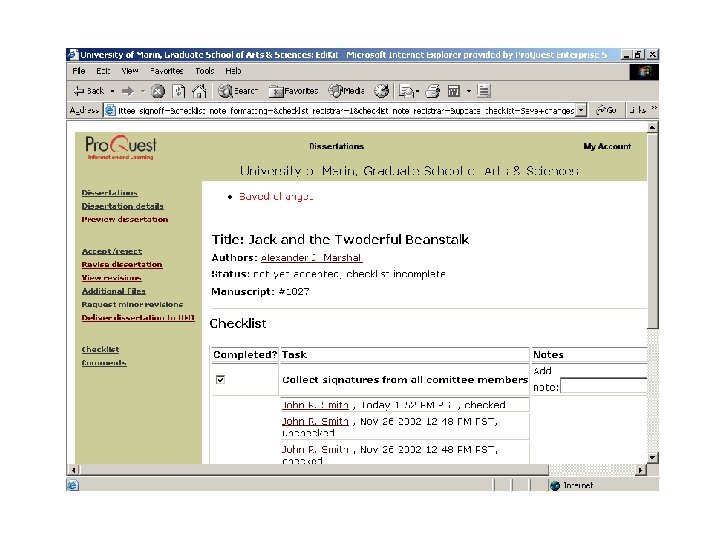The width and height of the screenshot is (720, 540).
Task: Open the Search toolbar button
Action: 237,91
